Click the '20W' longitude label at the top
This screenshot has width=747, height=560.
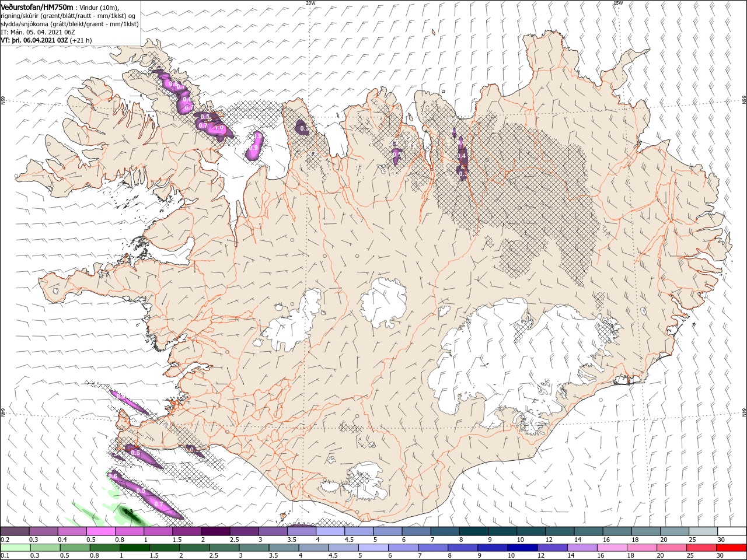pos(310,3)
